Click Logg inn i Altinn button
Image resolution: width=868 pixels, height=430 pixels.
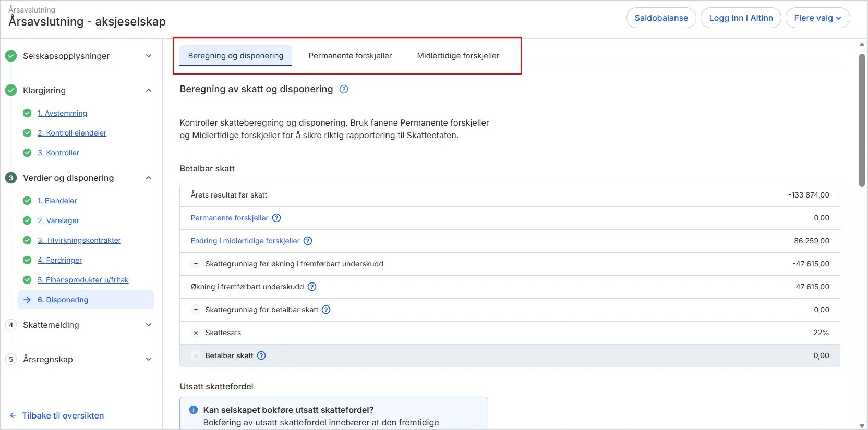coord(741,18)
